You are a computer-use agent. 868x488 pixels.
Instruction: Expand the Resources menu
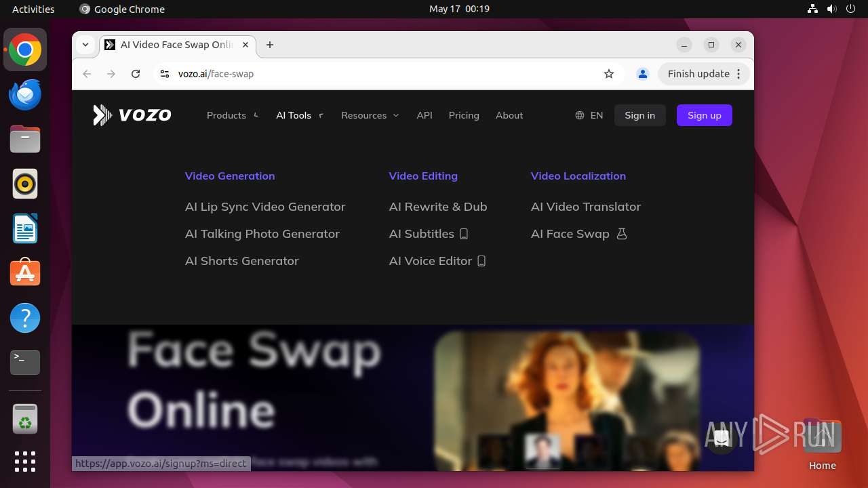coord(370,115)
